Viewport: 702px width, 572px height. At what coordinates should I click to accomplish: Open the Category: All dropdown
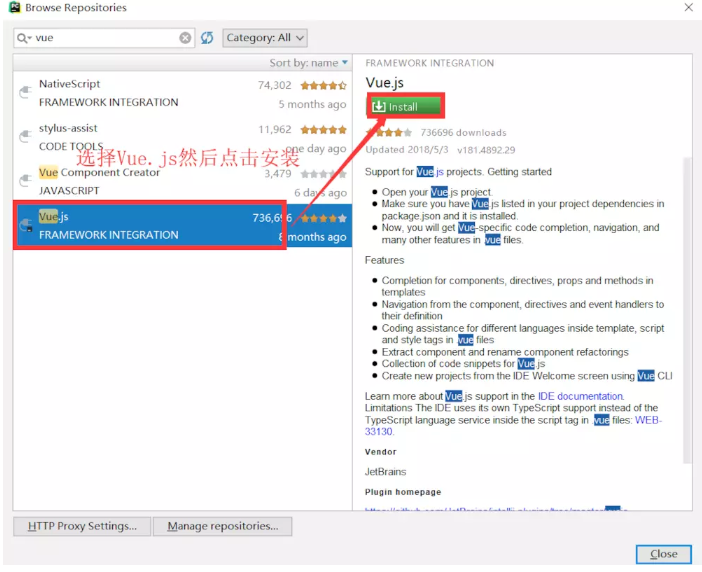pos(265,38)
